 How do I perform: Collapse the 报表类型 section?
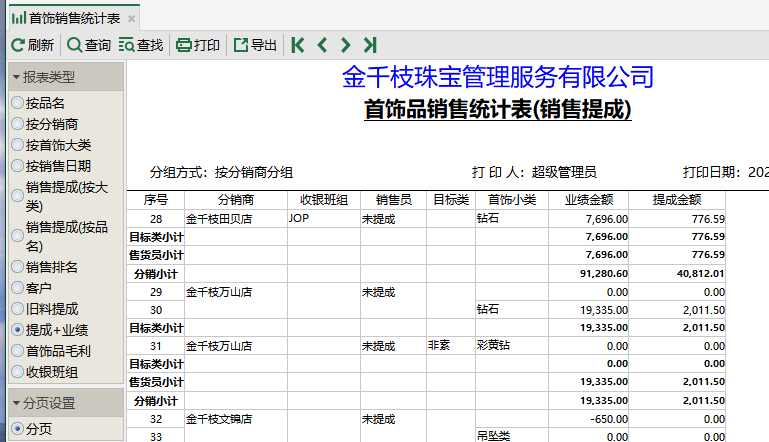tap(16, 77)
